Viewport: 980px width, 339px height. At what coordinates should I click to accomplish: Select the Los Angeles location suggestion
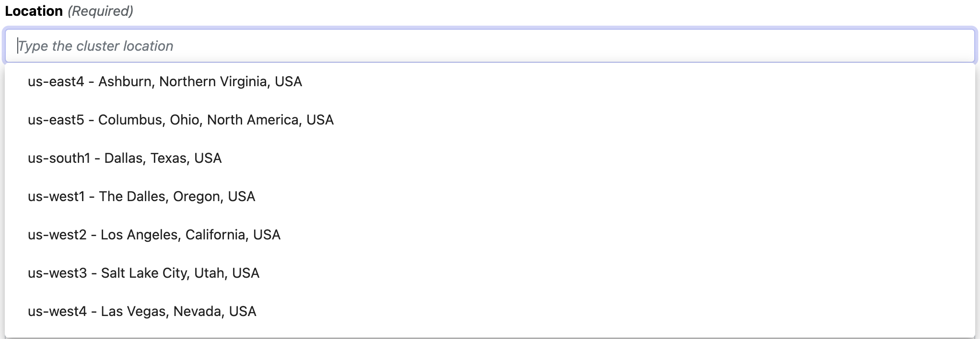click(154, 235)
